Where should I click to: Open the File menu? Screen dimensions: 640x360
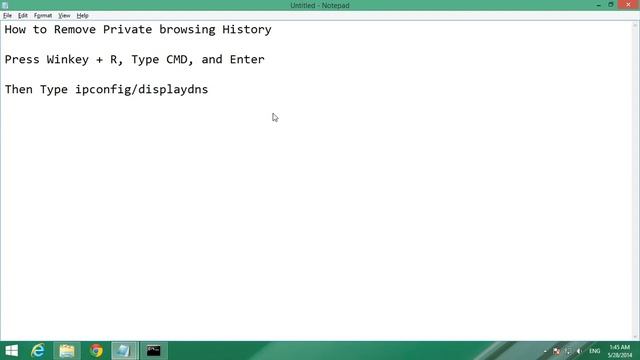tap(7, 16)
